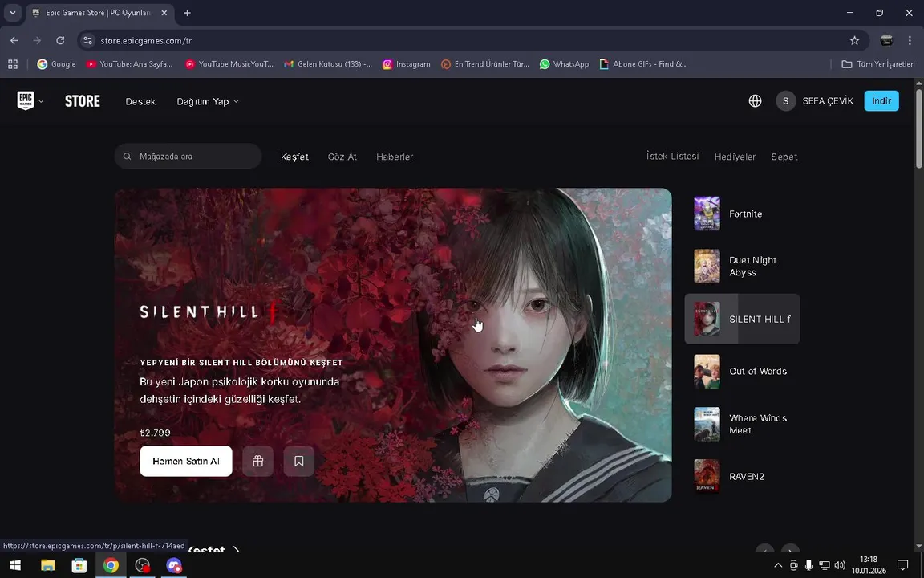The image size is (924, 578).
Task: Open the language globe selector
Action: pos(755,101)
